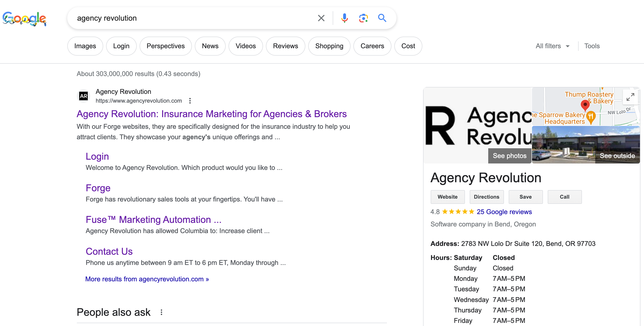644x326 pixels.
Task: Open Agency Revolution Insurance Marketing result title
Action: 211,114
